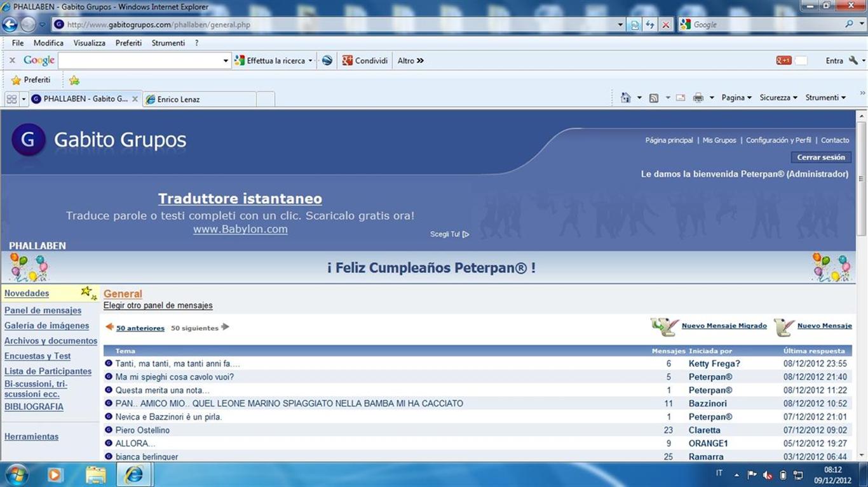Viewport: 868px width, 487px height.
Task: Open the Encuestas y Test link
Action: [x=37, y=356]
